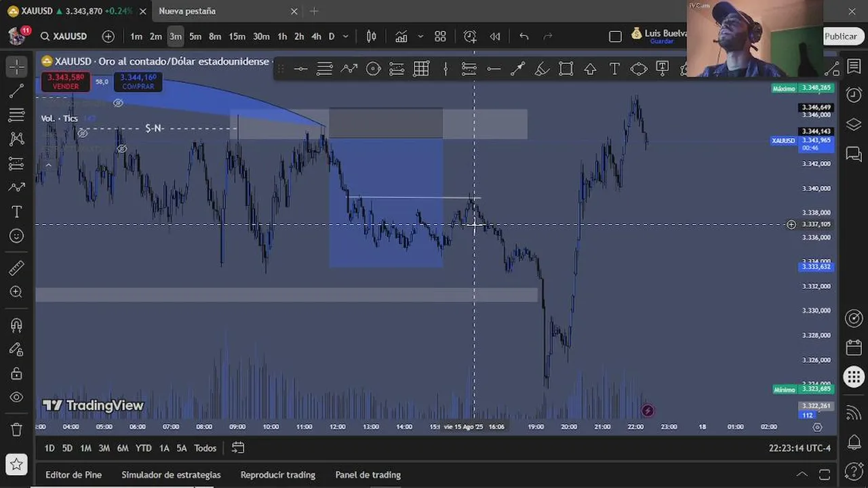Screen dimensions: 868x488
Task: Open the indicators menu
Action: [x=401, y=37]
